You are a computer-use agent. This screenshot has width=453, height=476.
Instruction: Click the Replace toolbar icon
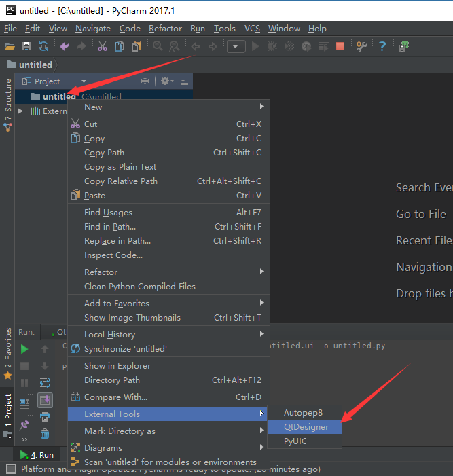pos(175,46)
